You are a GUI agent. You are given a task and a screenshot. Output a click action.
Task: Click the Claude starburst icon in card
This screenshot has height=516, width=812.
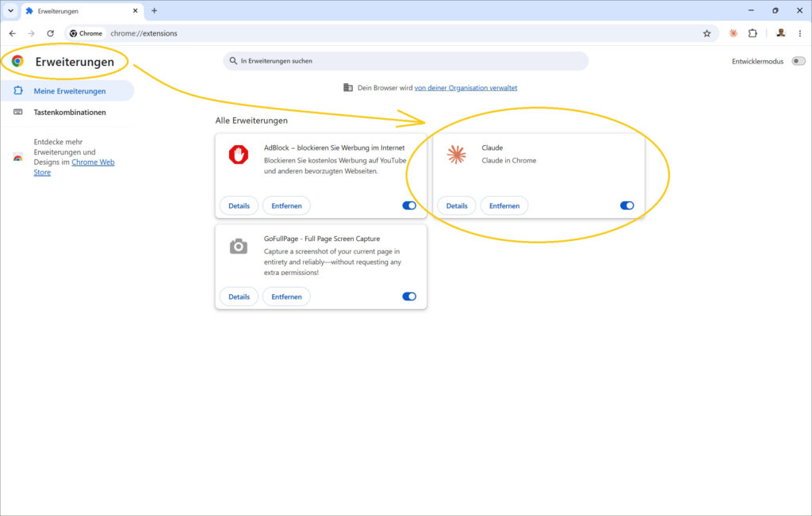click(x=456, y=155)
